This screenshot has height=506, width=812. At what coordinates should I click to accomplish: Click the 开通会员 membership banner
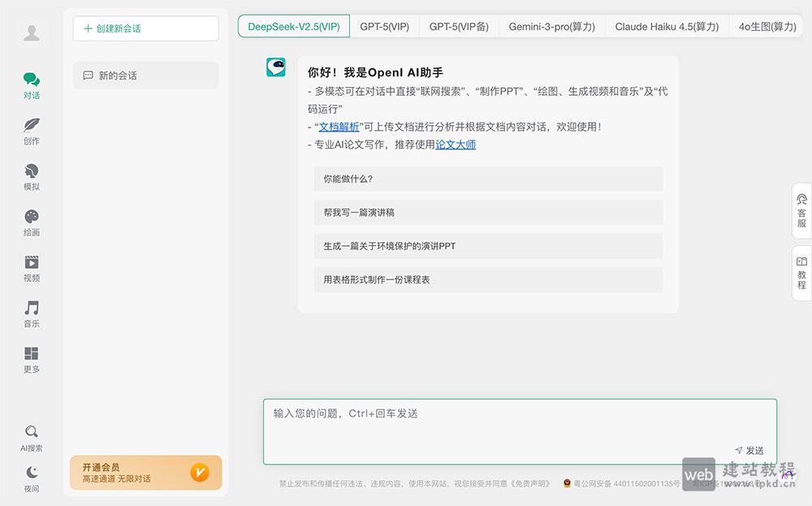click(x=145, y=472)
